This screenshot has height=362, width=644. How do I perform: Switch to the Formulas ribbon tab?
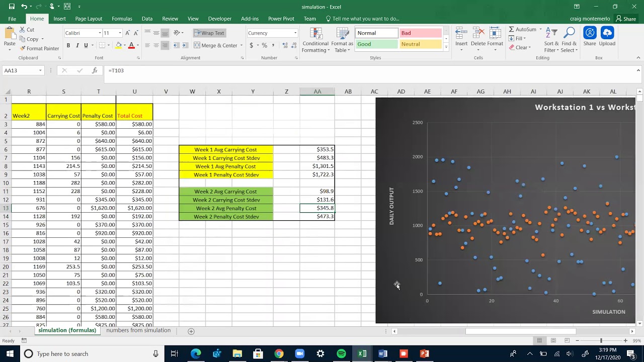coord(122,19)
